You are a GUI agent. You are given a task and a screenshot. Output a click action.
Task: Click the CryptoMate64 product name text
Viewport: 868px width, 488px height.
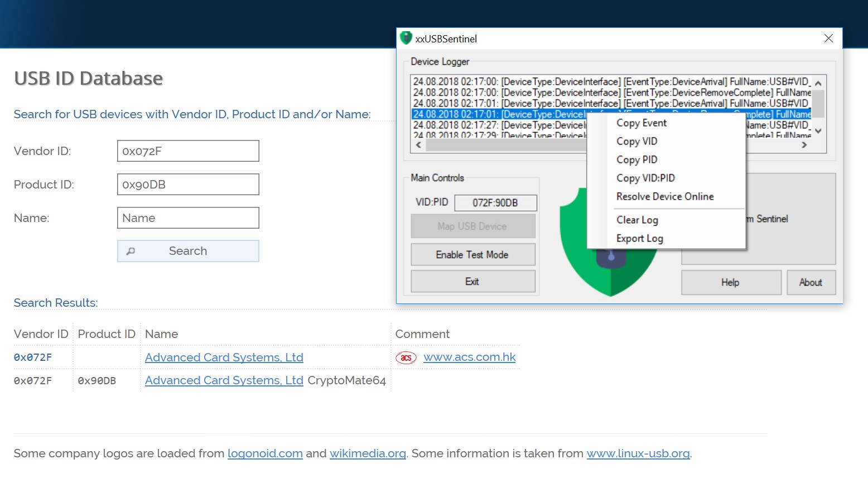[347, 380]
